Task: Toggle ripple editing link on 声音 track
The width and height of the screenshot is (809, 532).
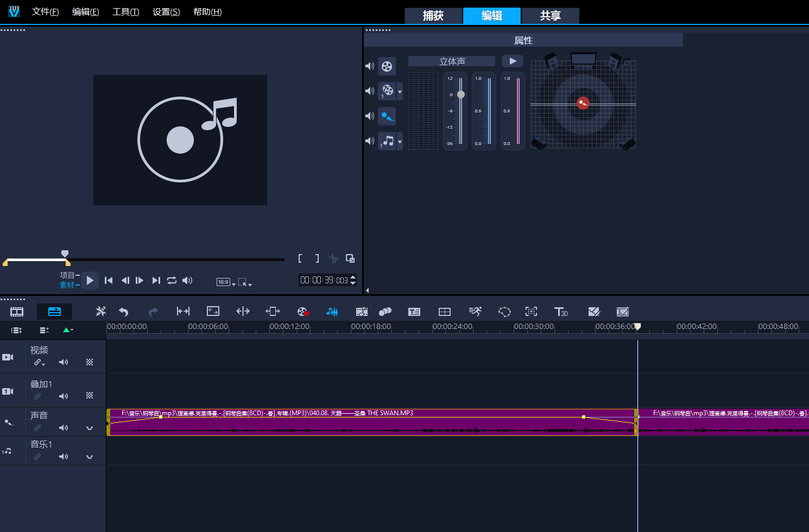Action: point(37,428)
